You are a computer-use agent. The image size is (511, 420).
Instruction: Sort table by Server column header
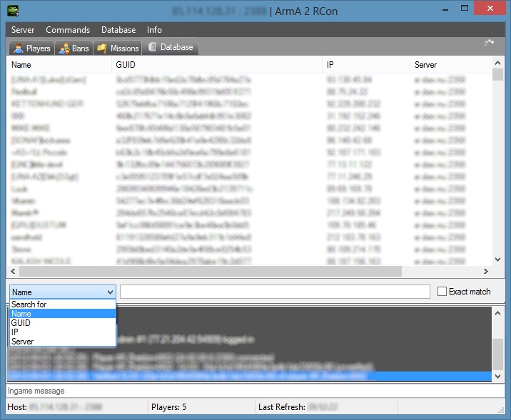click(x=451, y=65)
